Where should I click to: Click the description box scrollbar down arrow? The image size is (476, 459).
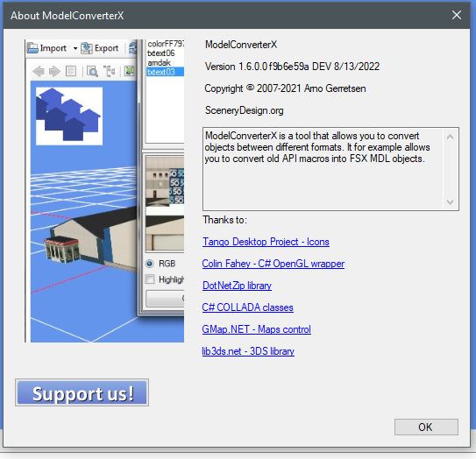point(451,201)
